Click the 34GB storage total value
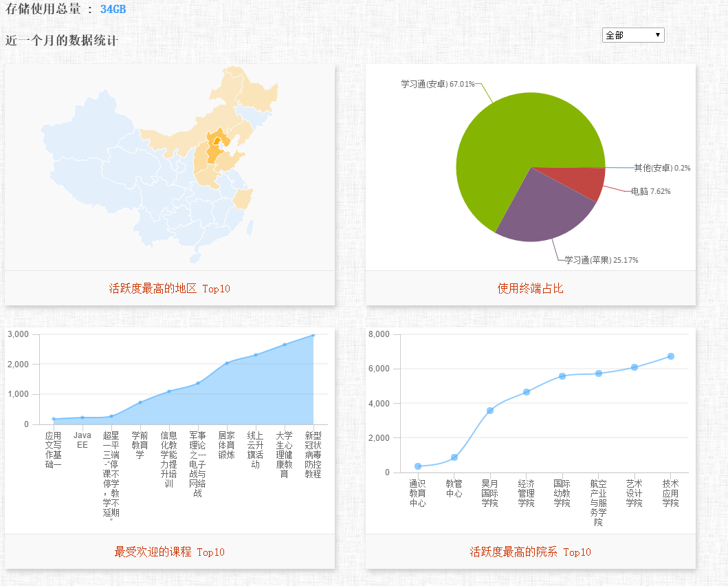The image size is (728, 586). [x=113, y=9]
